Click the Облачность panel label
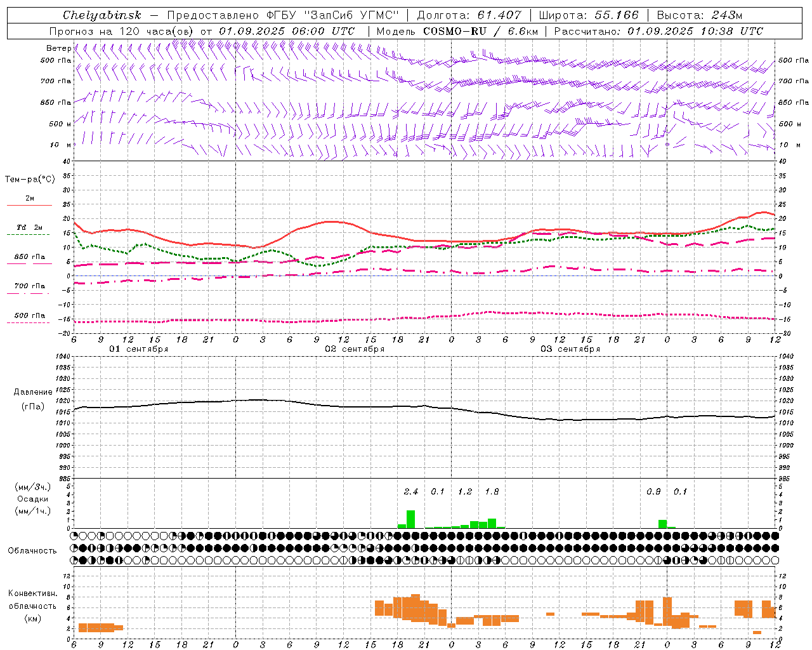Screen dimensions: 812x650 [32, 550]
